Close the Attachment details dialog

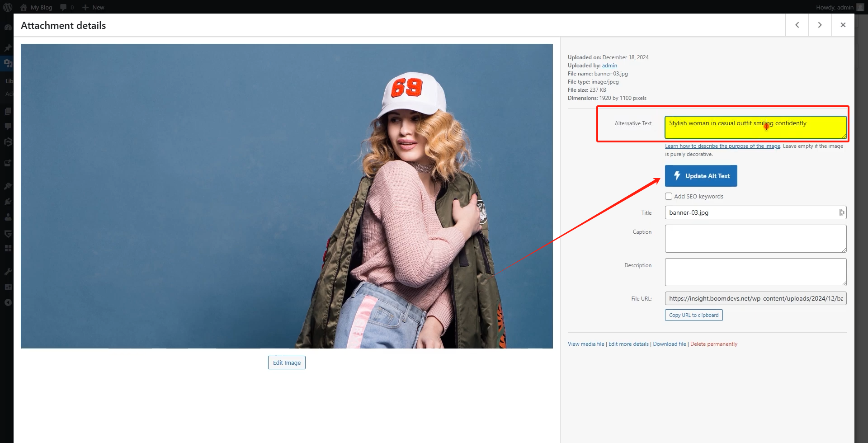click(843, 25)
